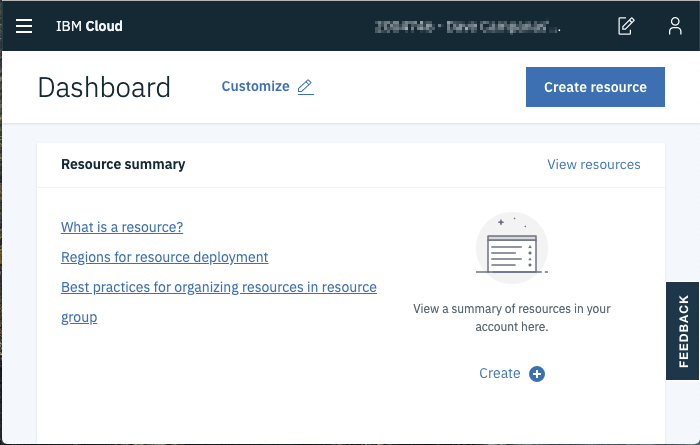Click the pencil icon beside Customize
This screenshot has height=445, width=700.
pos(305,87)
